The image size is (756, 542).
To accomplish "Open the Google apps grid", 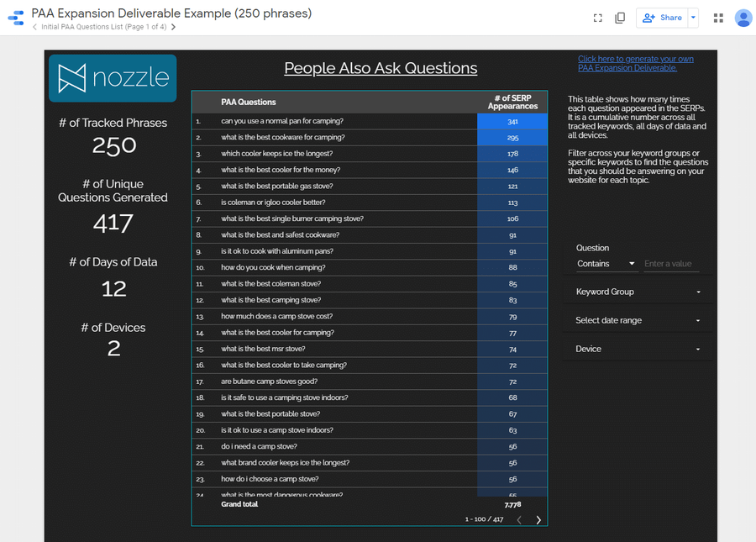I will point(718,18).
